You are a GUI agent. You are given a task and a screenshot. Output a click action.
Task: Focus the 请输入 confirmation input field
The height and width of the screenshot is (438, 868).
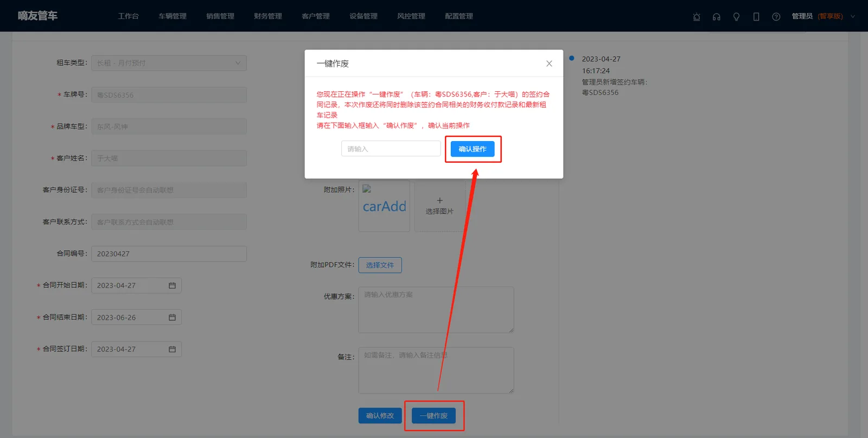[x=391, y=149]
